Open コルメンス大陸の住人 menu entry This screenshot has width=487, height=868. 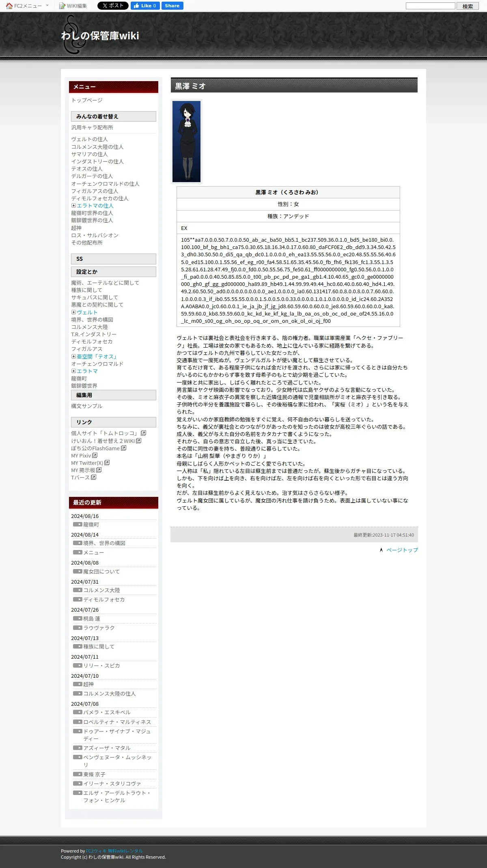coord(97,147)
